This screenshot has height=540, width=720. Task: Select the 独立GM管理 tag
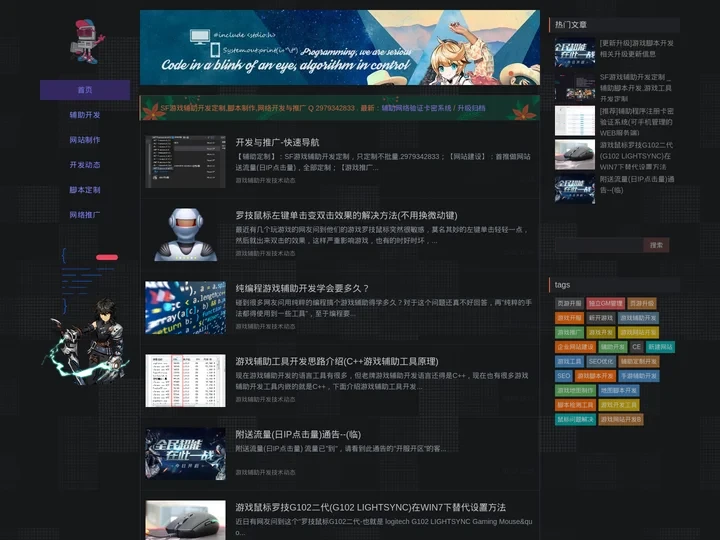[606, 304]
